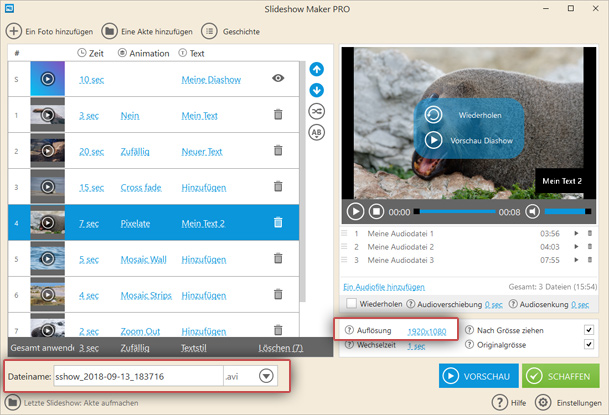Image resolution: width=609 pixels, height=415 pixels.
Task: Toggle visibility of the Meine Diashow slide
Action: 278,78
